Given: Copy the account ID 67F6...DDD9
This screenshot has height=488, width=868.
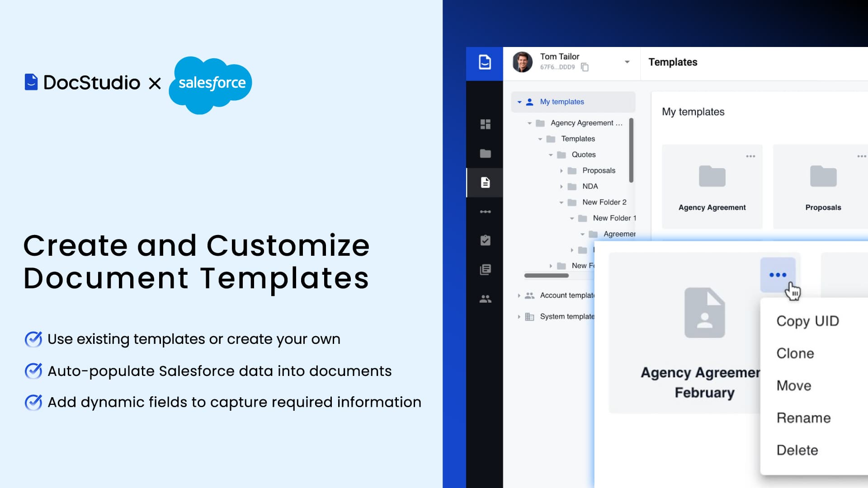Looking at the screenshot, I should pyautogui.click(x=585, y=67).
